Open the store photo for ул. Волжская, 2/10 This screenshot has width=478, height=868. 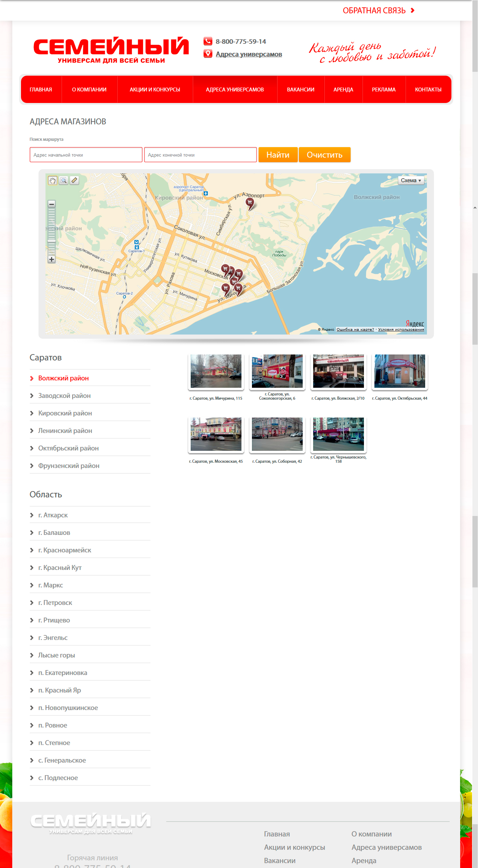click(338, 371)
